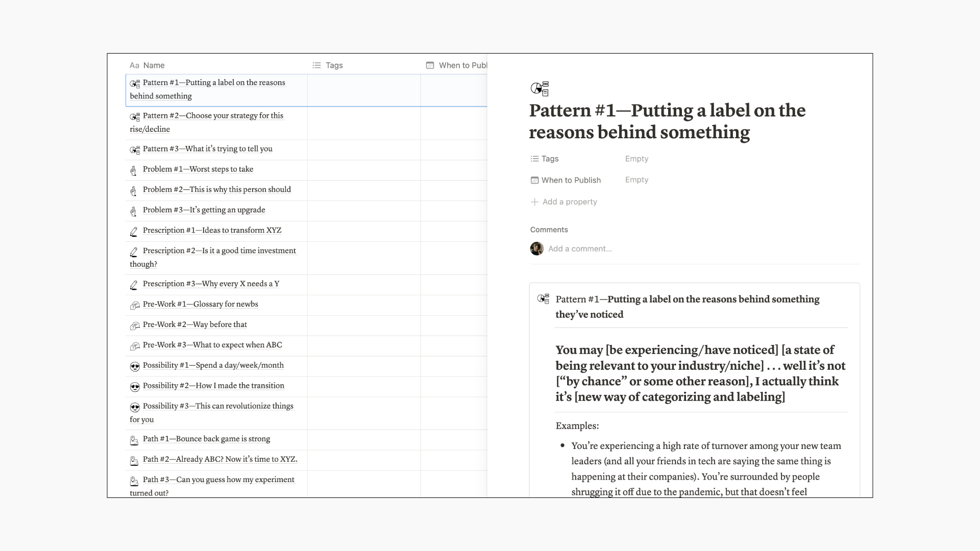
Task: Click the page icon above the Pattern #1 title
Action: 540,88
